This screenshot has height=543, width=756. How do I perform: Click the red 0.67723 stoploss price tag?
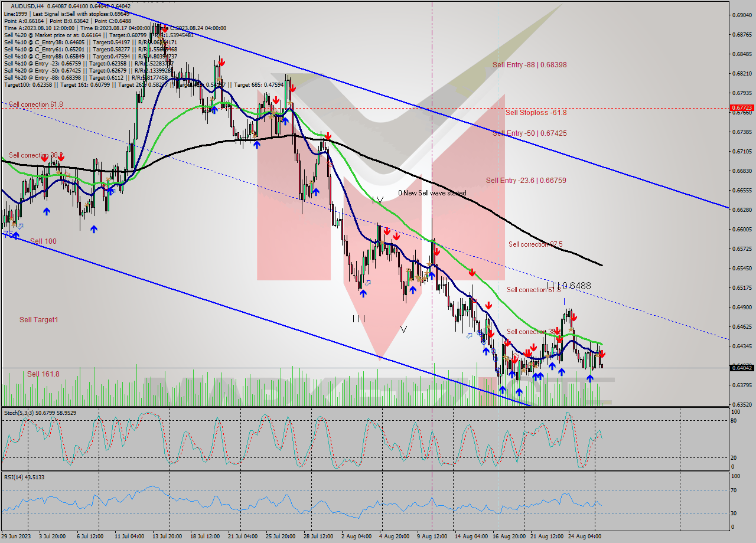(742, 108)
